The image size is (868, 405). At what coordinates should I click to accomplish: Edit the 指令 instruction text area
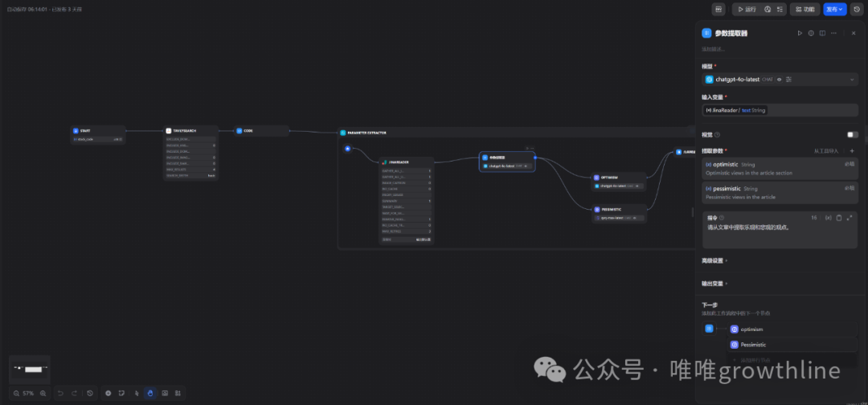click(780, 235)
